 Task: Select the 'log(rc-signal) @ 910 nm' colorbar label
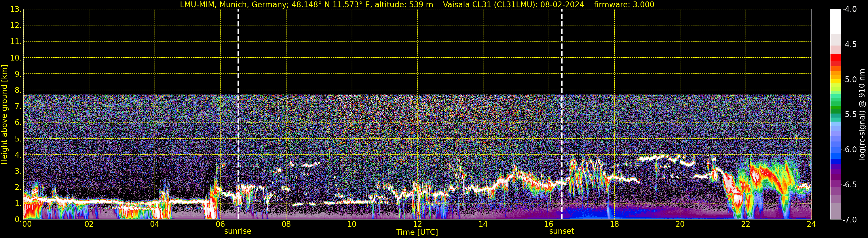pyautogui.click(x=862, y=115)
